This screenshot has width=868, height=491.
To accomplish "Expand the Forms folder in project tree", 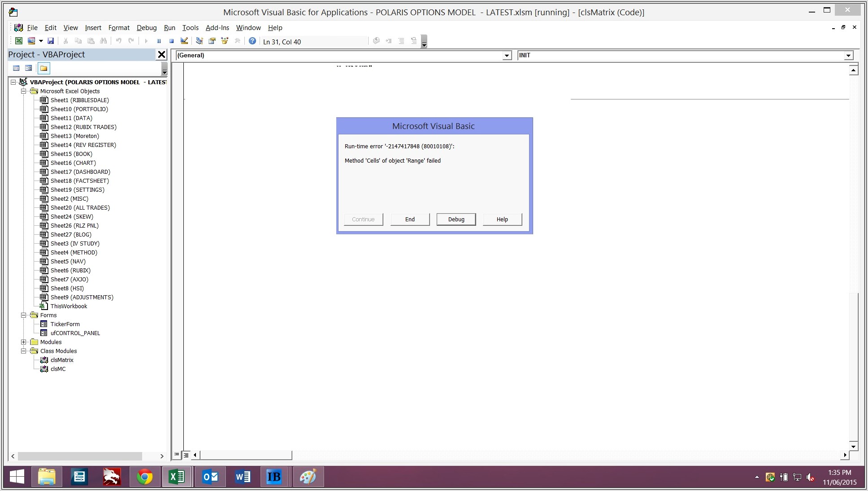I will pyautogui.click(x=24, y=314).
